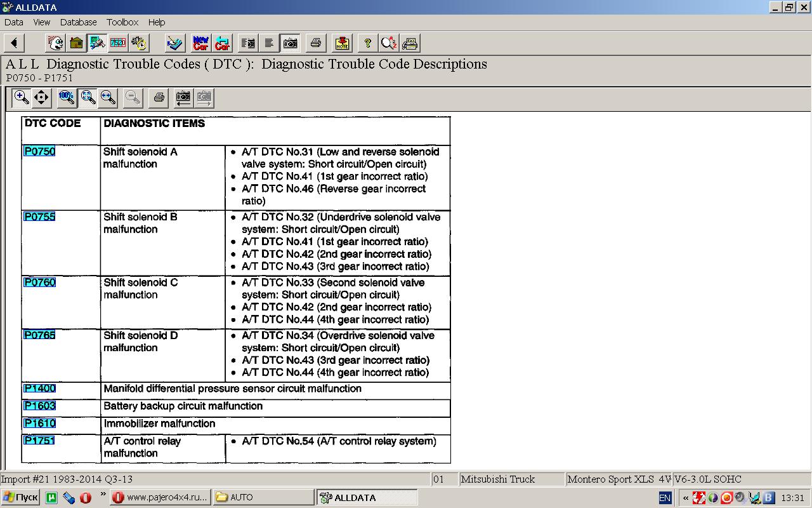Open the Toolbox menu
The width and height of the screenshot is (812, 508).
122,22
